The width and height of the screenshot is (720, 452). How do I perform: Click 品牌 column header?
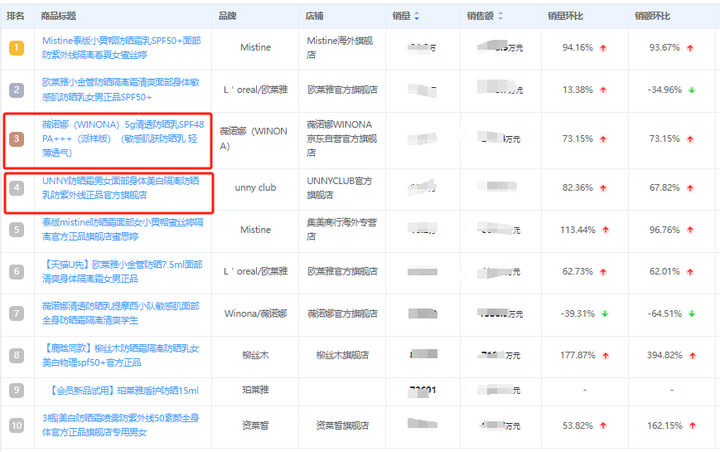click(x=227, y=16)
